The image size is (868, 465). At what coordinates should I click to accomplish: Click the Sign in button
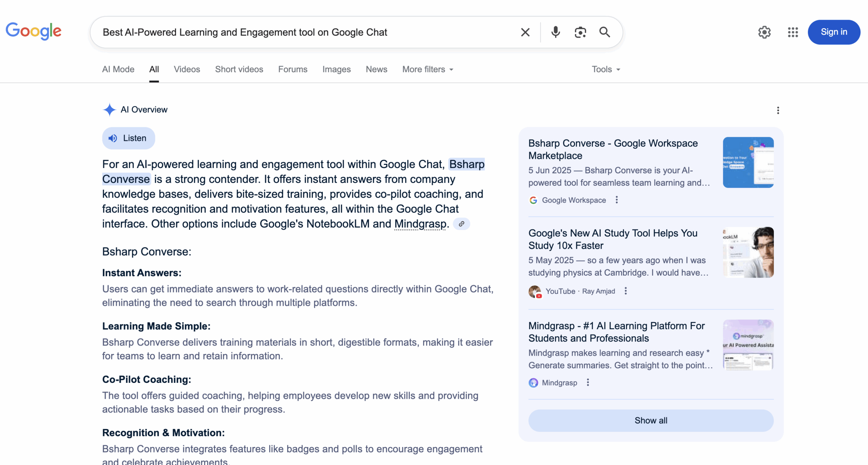833,32
